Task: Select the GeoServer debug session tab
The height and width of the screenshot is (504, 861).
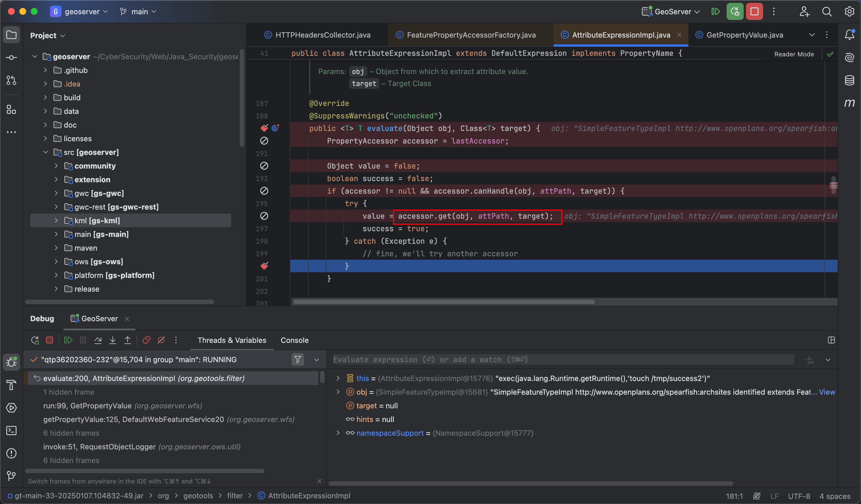Action: 99,318
